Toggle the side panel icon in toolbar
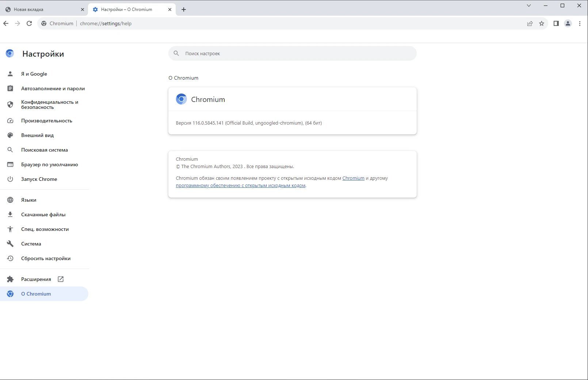The image size is (588, 380). pos(556,23)
